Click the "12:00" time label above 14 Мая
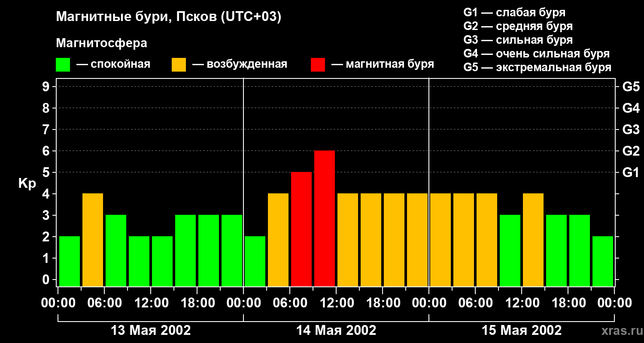This screenshot has width=644, height=343. (x=336, y=303)
